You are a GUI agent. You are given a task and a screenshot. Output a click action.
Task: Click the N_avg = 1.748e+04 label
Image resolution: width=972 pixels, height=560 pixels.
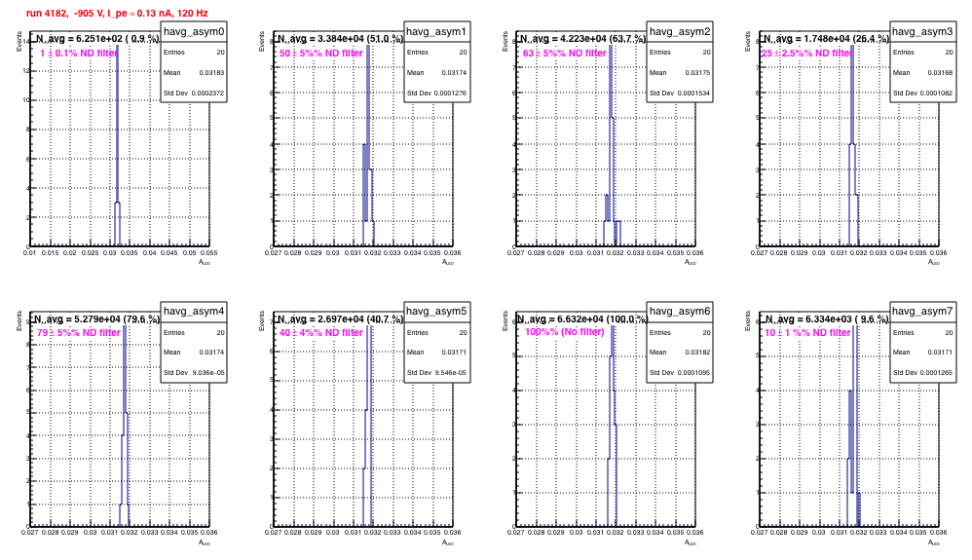pyautogui.click(x=826, y=39)
